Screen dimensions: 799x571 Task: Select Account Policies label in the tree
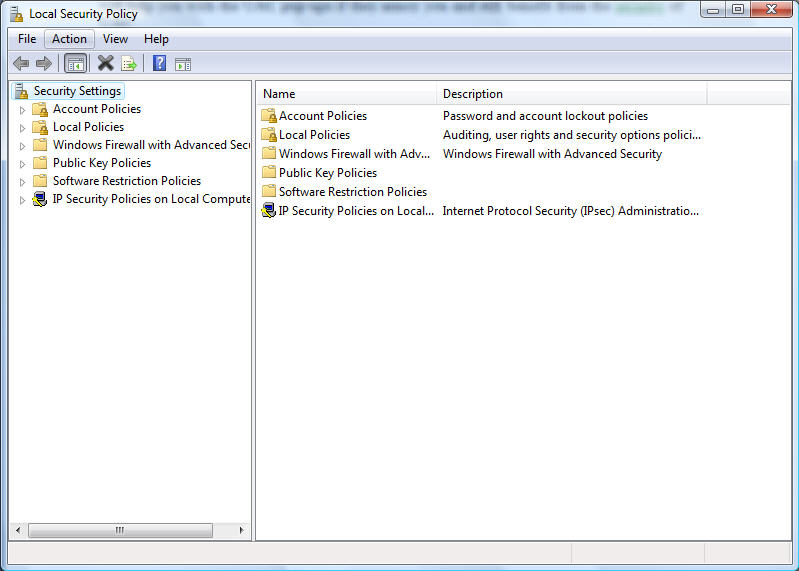tap(97, 109)
